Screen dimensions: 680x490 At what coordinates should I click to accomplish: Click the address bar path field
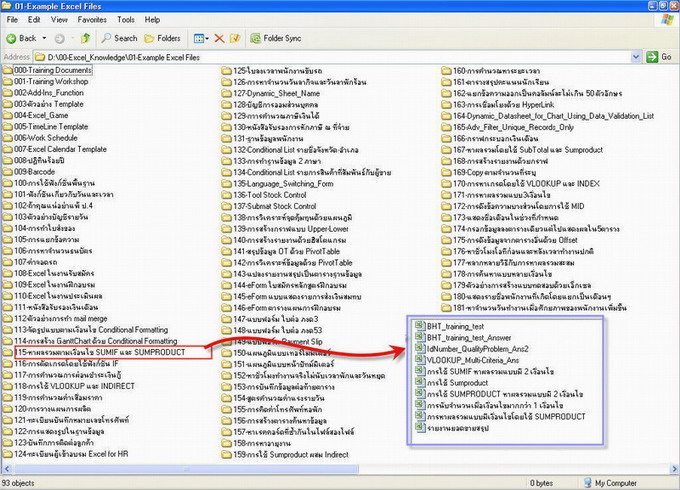pyautogui.click(x=332, y=57)
